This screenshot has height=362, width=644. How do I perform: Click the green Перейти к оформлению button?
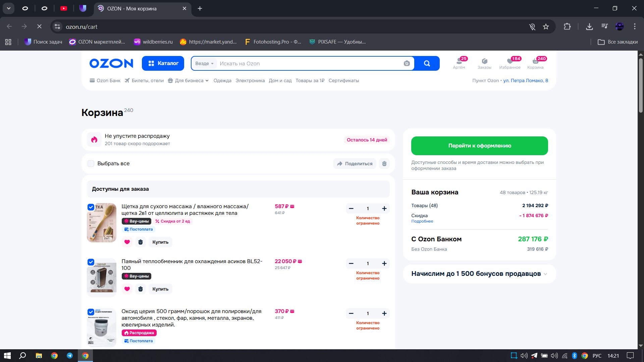click(x=479, y=146)
